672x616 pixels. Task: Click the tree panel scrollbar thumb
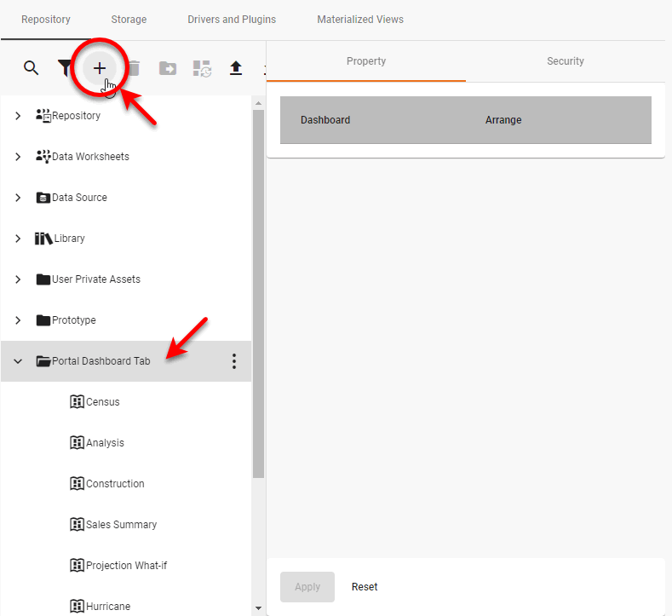pos(258,294)
